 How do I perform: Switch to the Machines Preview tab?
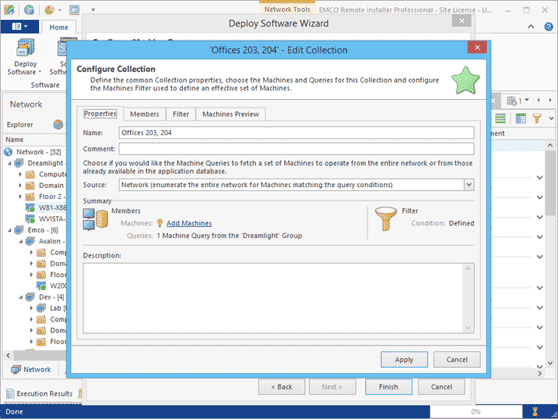pos(231,114)
